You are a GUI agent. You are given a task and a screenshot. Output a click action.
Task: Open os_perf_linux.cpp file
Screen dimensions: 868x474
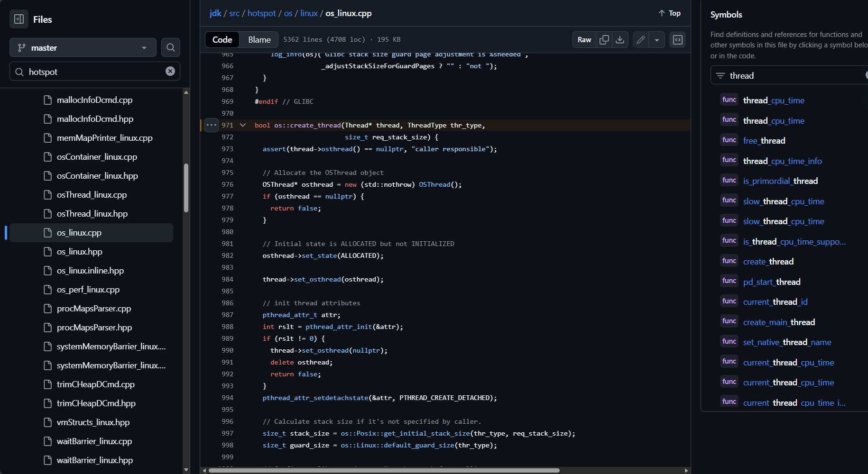point(88,290)
